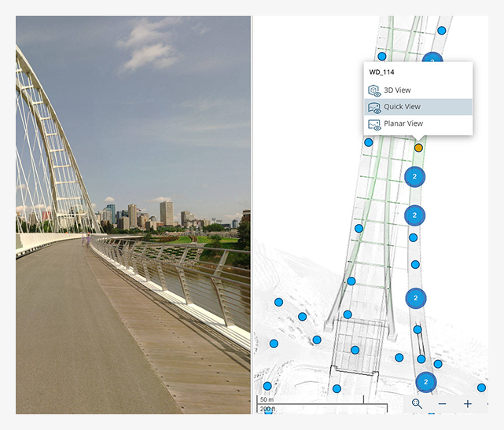
Task: Click the bottom-most cluster marker labeled 2
Action: [x=426, y=382]
